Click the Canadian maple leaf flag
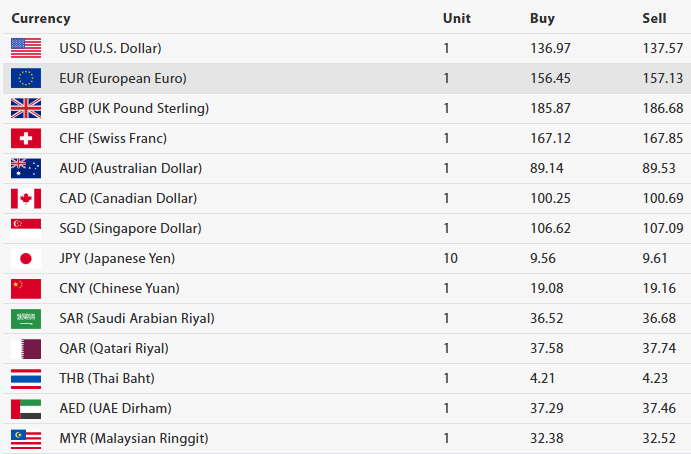 25,198
